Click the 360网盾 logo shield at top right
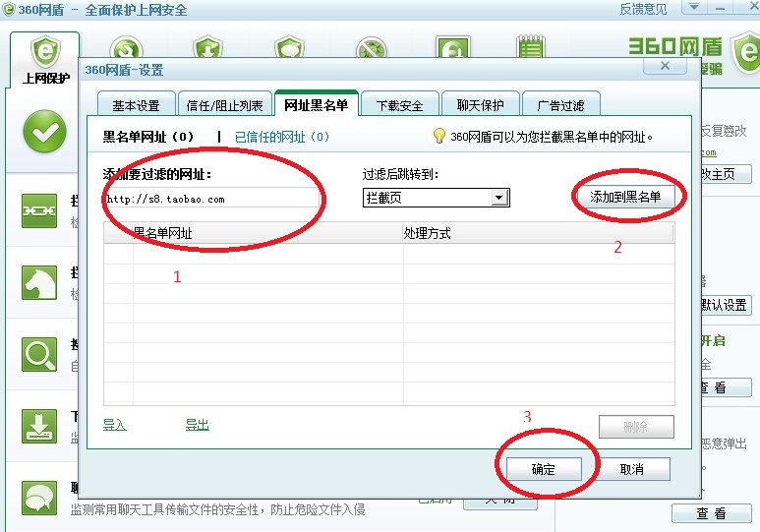 (746, 52)
